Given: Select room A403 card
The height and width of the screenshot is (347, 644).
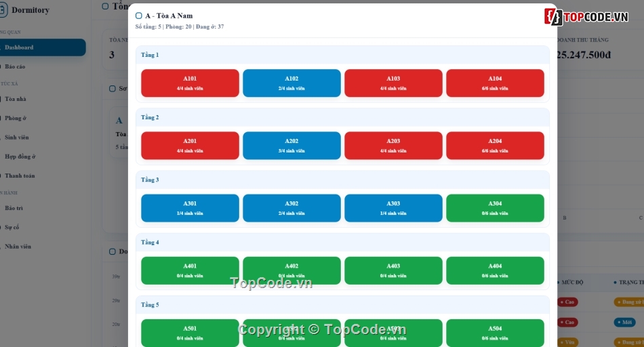Looking at the screenshot, I should coord(393,270).
